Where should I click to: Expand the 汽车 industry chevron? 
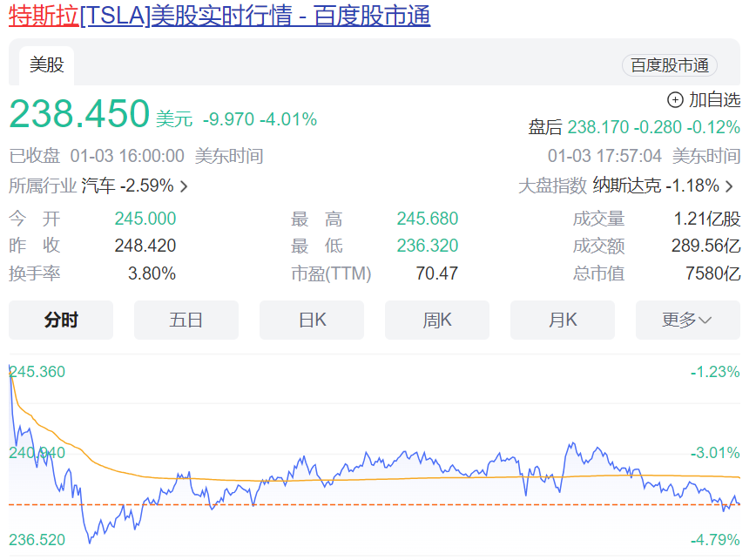(184, 186)
